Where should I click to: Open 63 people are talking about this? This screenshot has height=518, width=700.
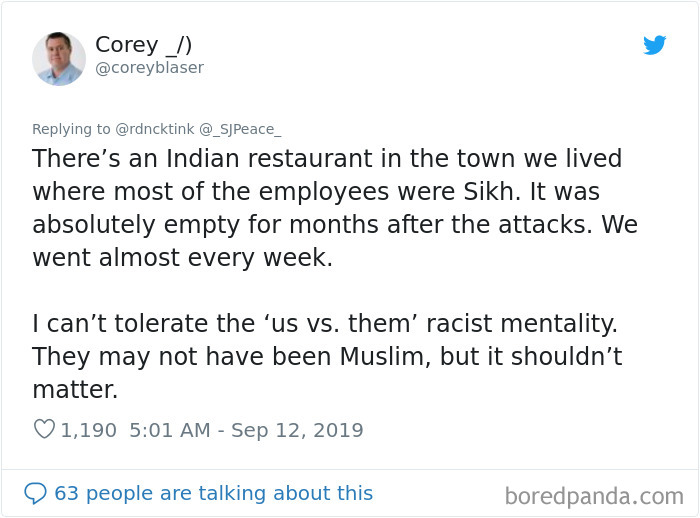click(x=213, y=493)
